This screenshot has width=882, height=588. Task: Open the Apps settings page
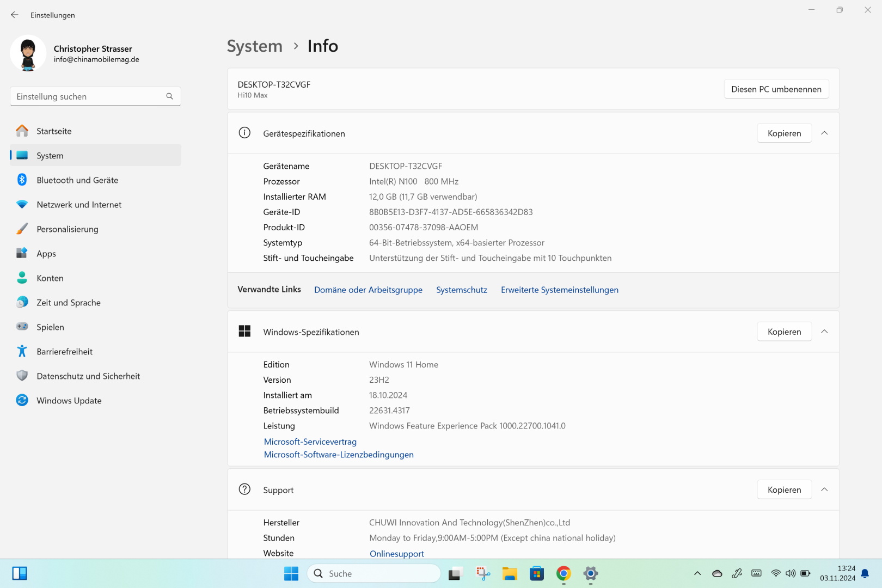pyautogui.click(x=95, y=254)
